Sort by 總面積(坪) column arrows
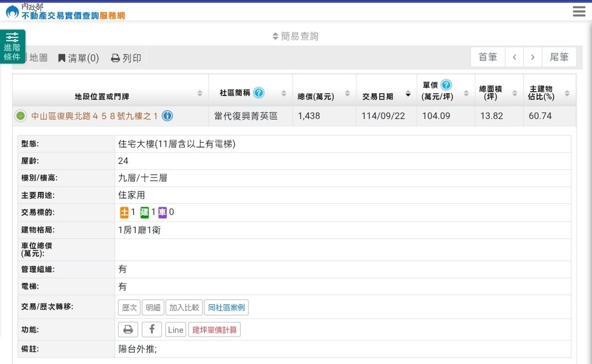Screen dimensions: 592x364 point(515,93)
